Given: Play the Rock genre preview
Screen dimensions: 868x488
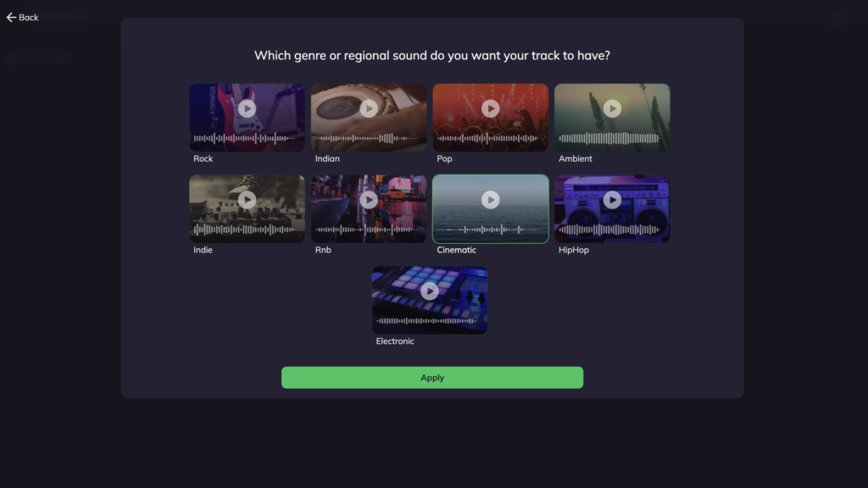Looking at the screenshot, I should tap(247, 108).
